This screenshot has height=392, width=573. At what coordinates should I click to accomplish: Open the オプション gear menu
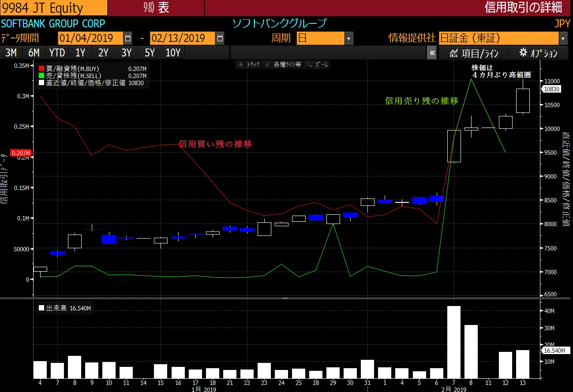(538, 53)
